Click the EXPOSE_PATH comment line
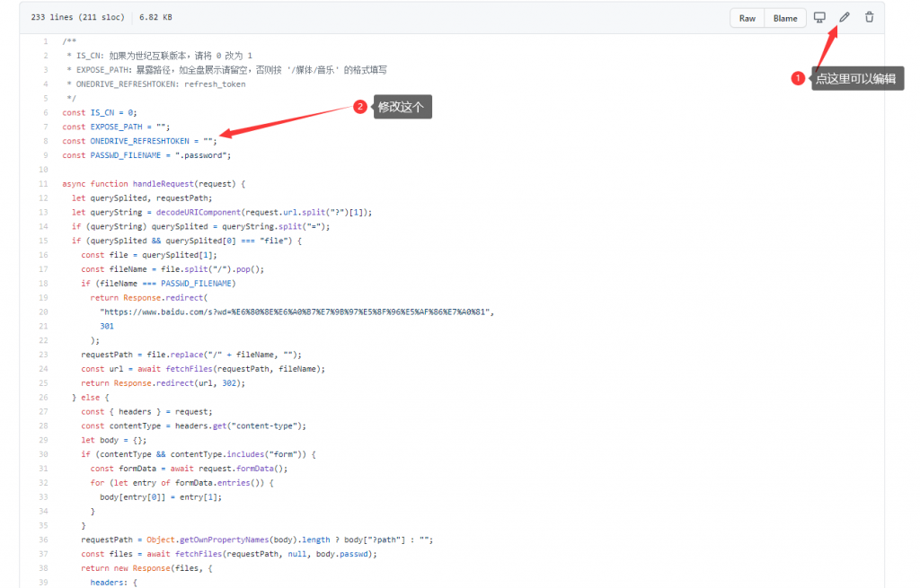This screenshot has width=920, height=588. 226,70
